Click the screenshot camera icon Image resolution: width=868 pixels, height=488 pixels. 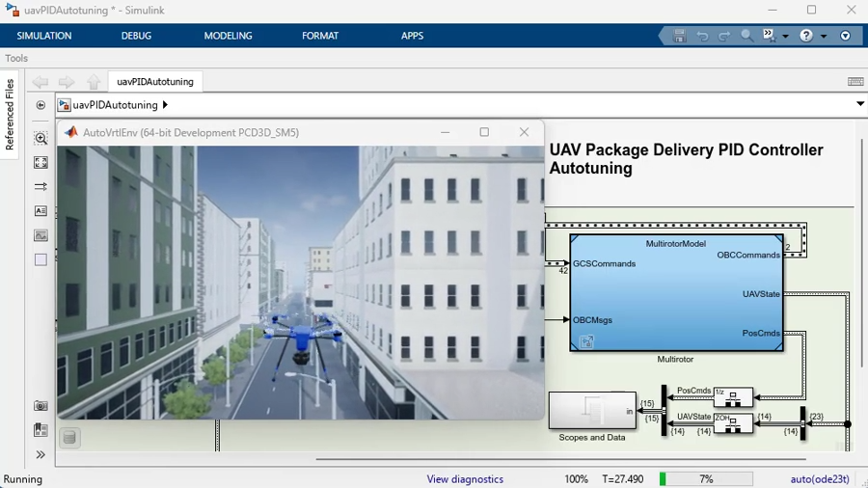pos(41,406)
